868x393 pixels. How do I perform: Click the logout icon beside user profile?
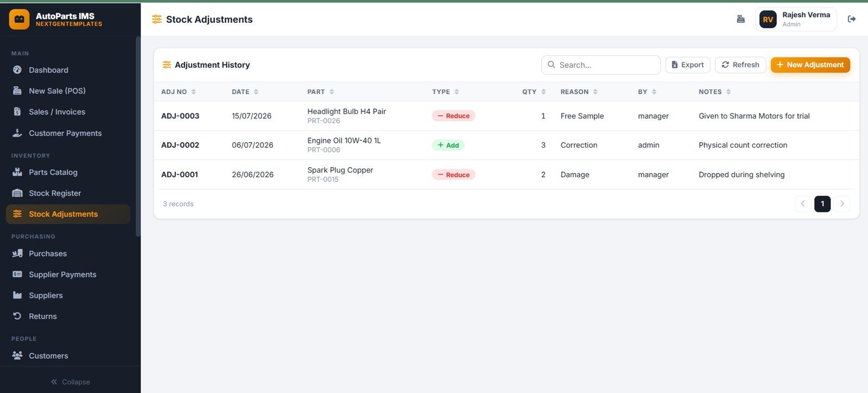852,19
